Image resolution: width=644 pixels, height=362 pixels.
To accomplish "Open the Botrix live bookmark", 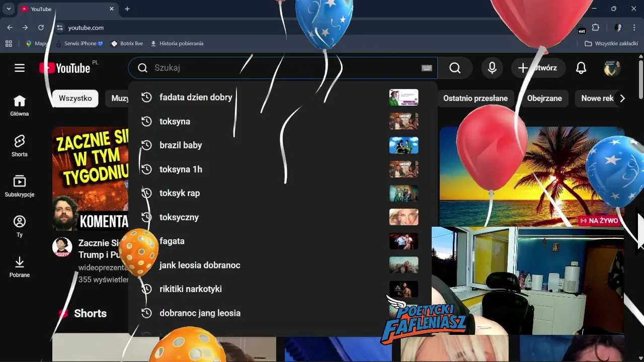I will (127, 44).
